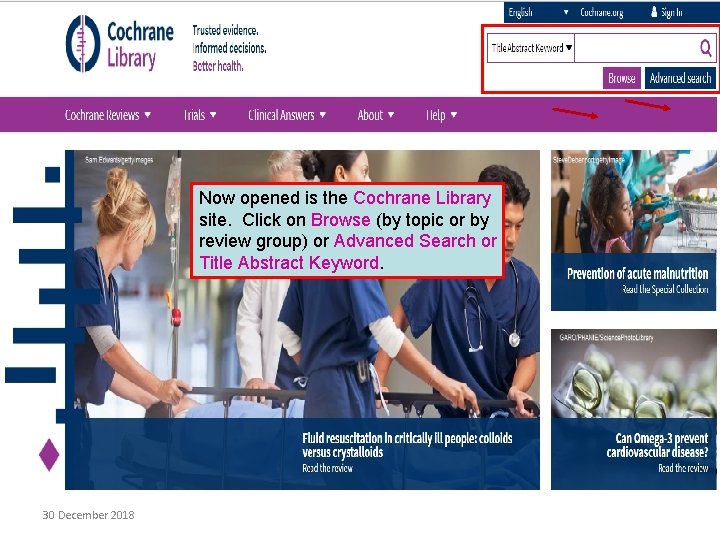Click the Sign In link
The width and height of the screenshot is (720, 540).
(x=671, y=12)
